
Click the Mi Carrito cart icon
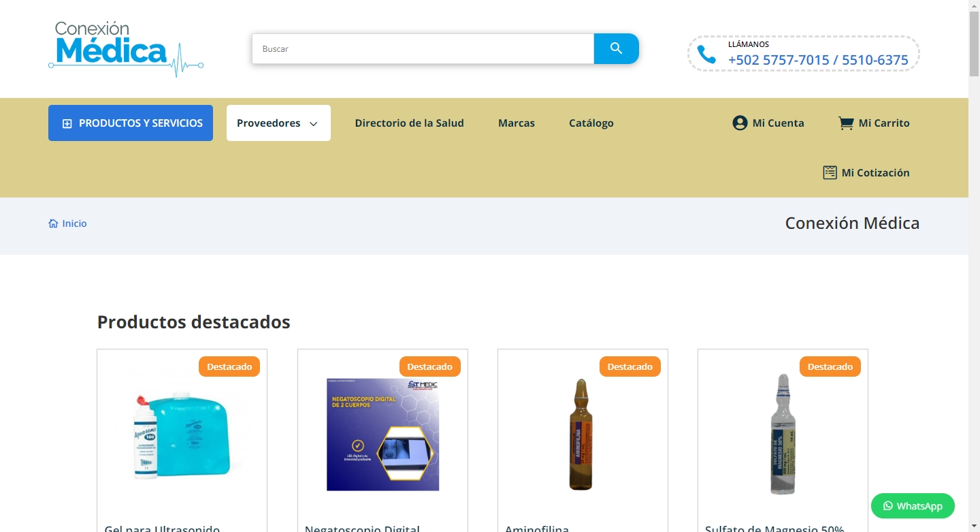click(x=846, y=123)
